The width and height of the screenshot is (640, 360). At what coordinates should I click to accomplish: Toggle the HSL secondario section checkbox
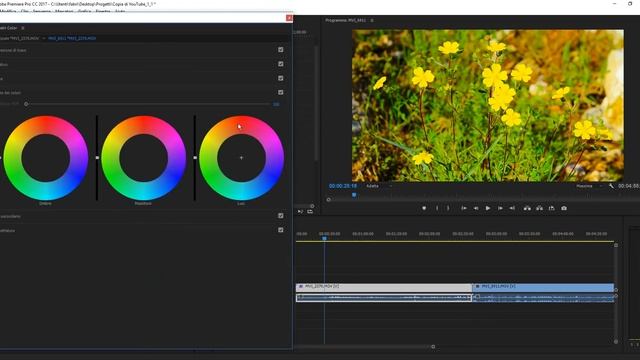pos(280,216)
